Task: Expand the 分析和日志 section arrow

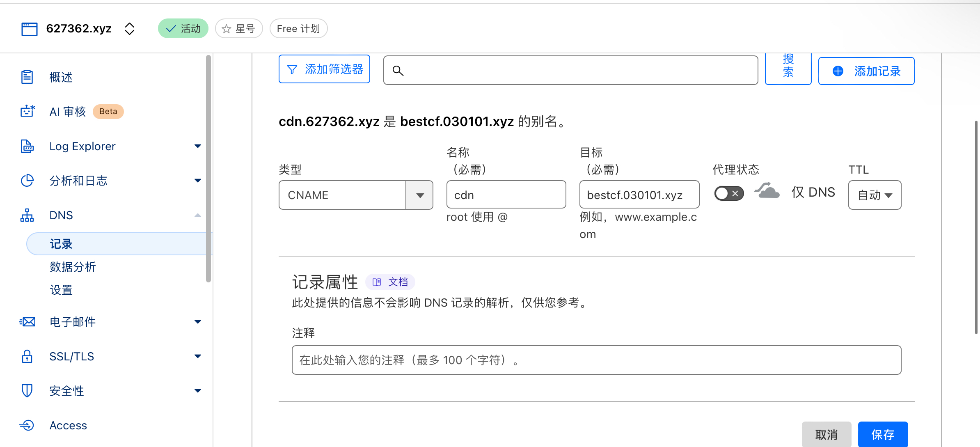Action: point(198,181)
